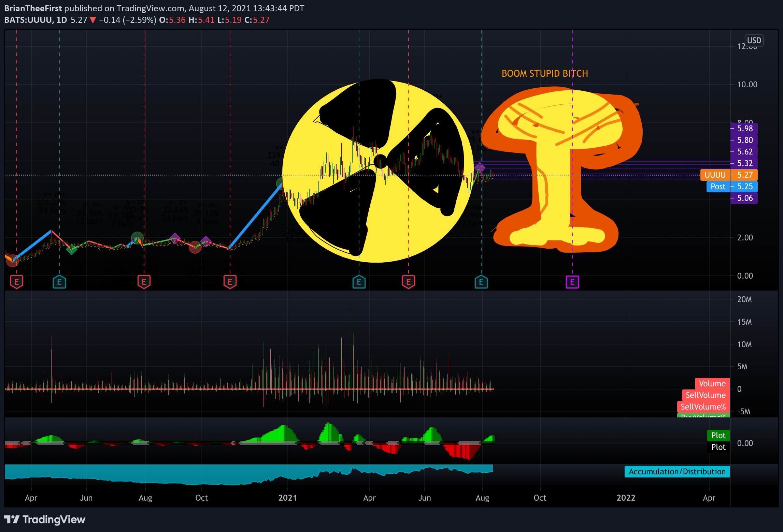Select the purple diamond marker in Sep 2020
The image size is (783, 532).
(175, 238)
